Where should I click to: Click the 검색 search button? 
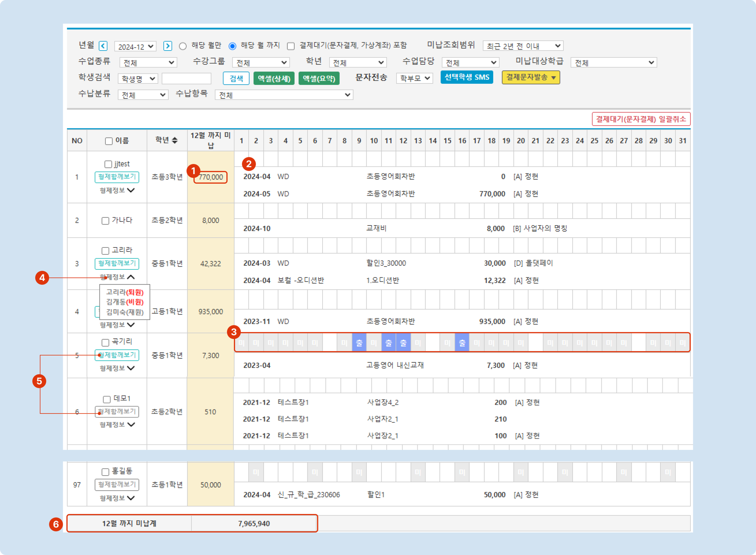tap(236, 78)
